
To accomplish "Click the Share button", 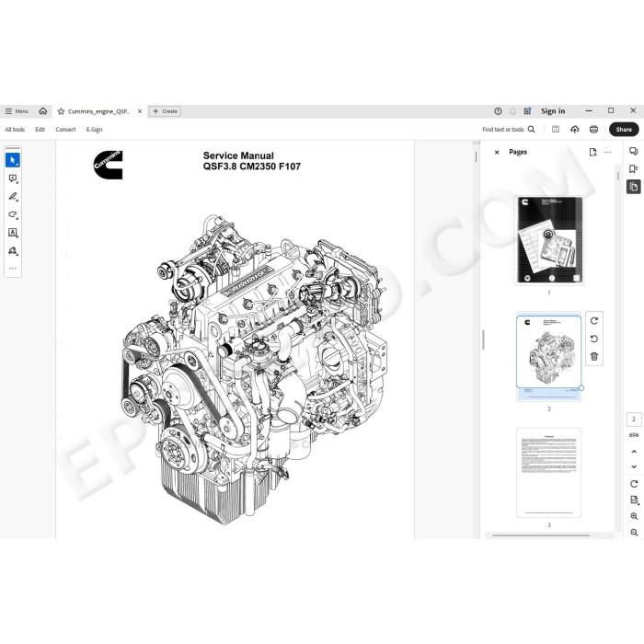I will tap(624, 130).
